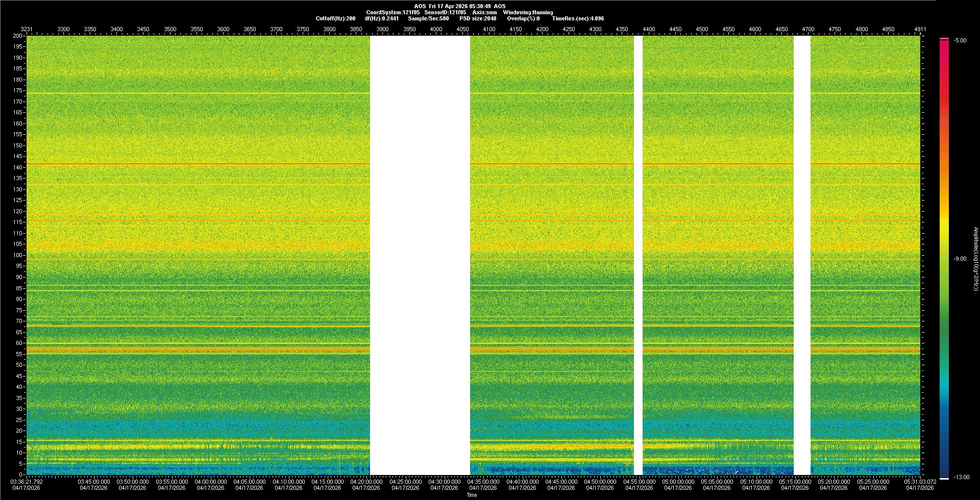The width and height of the screenshot is (980, 500).
Task: Click the -9.00 colorbar label
Action: coord(960,259)
